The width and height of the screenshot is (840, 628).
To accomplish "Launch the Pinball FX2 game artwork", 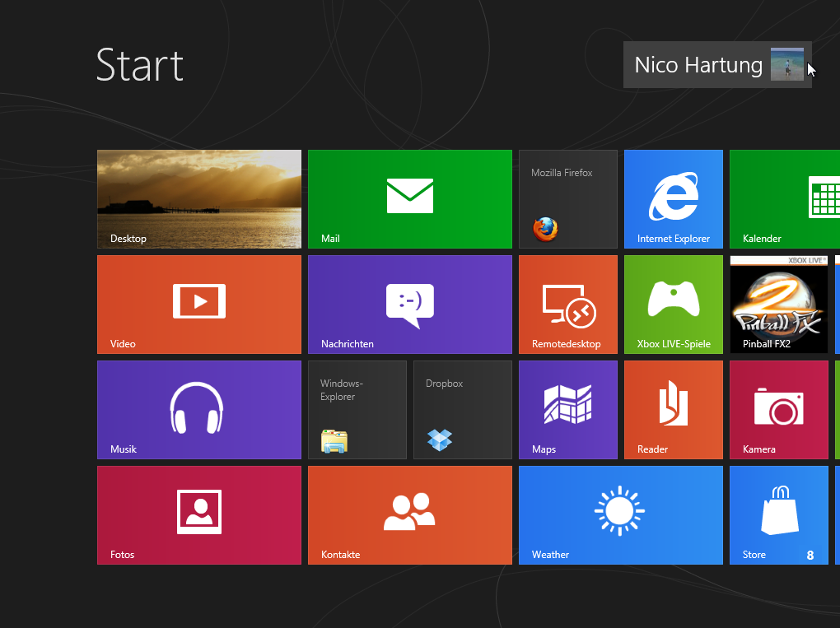I will coord(779,304).
